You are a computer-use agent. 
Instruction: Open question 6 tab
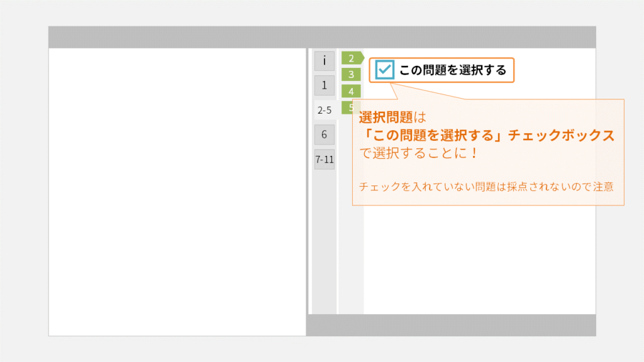pyautogui.click(x=324, y=134)
